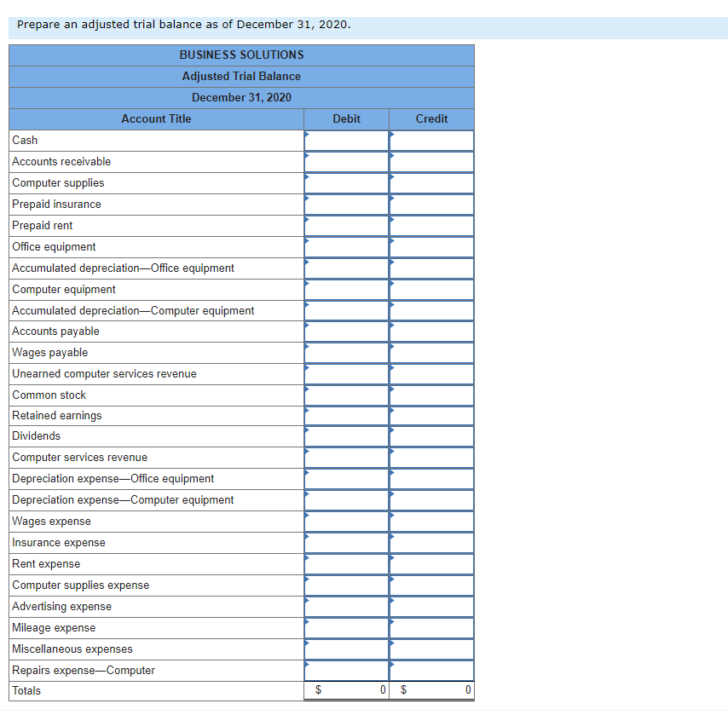Click Depreciation expense—Office equipment debit cell
Image resolution: width=728 pixels, height=715 pixels.
[x=346, y=480]
